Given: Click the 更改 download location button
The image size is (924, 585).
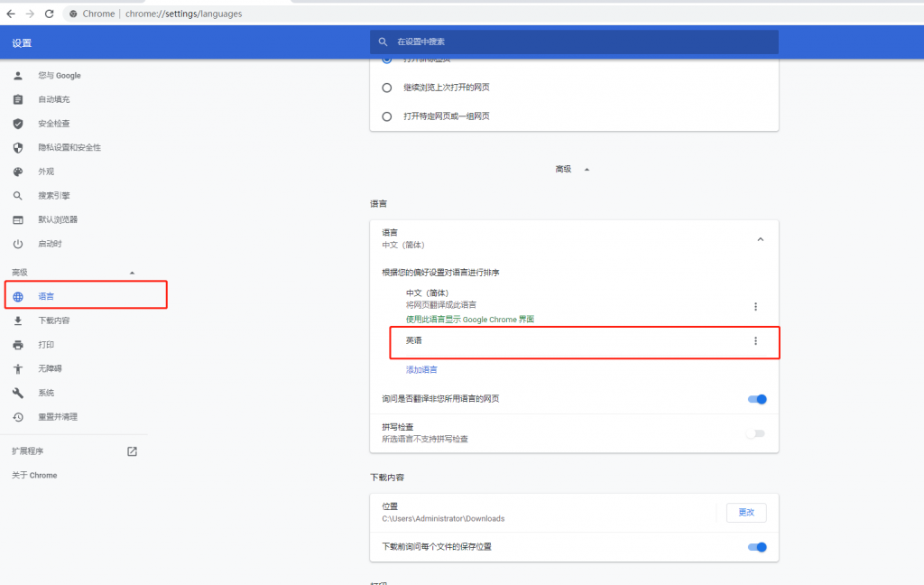Looking at the screenshot, I should 746,513.
